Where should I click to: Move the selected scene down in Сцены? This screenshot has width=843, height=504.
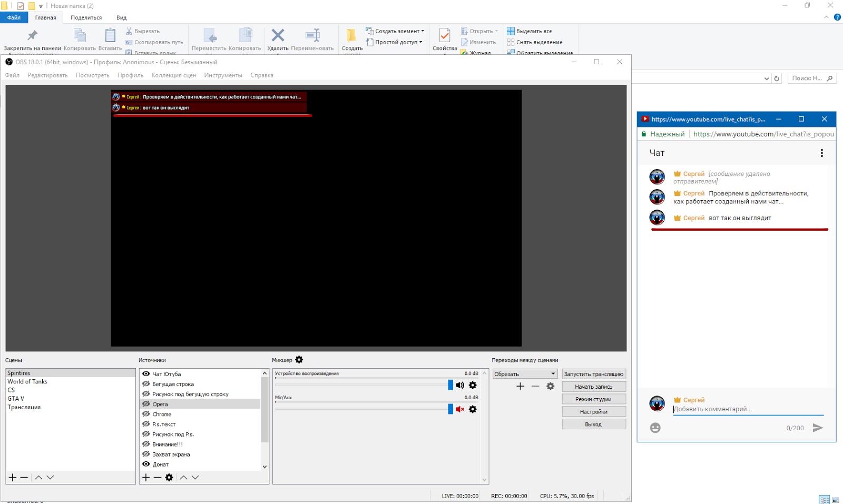click(x=50, y=478)
